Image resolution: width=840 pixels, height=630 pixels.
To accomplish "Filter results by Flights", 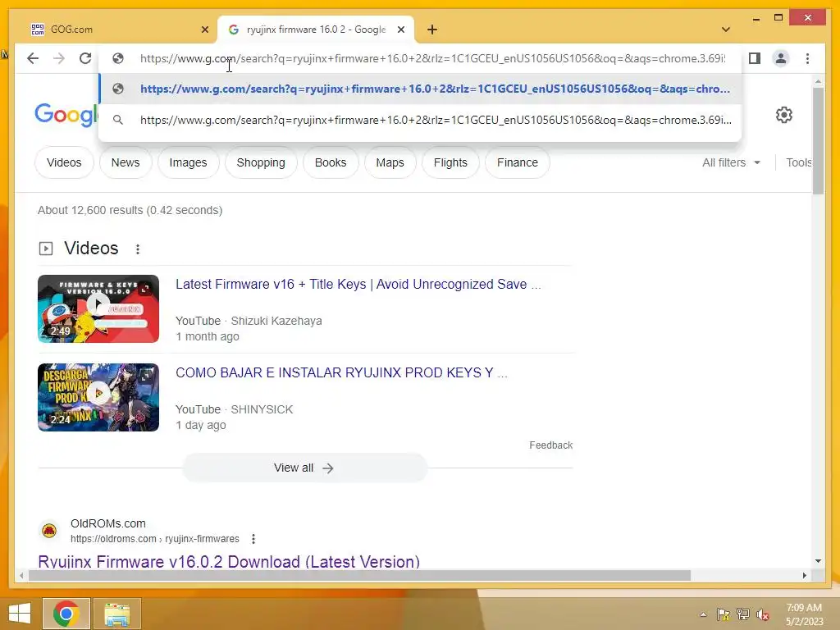I will click(x=450, y=162).
